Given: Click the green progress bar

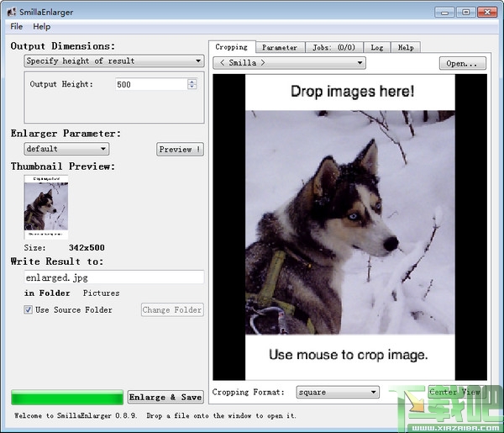Looking at the screenshot, I should (67, 398).
